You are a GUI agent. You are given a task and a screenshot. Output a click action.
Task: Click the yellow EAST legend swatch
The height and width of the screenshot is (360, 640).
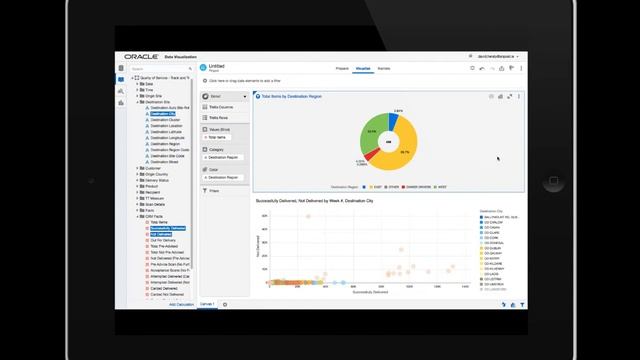click(x=371, y=187)
